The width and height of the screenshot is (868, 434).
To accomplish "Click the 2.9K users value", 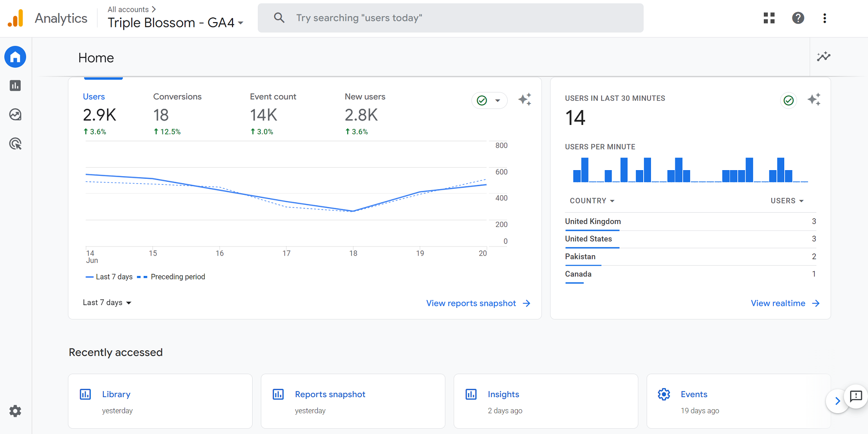I will tap(99, 115).
